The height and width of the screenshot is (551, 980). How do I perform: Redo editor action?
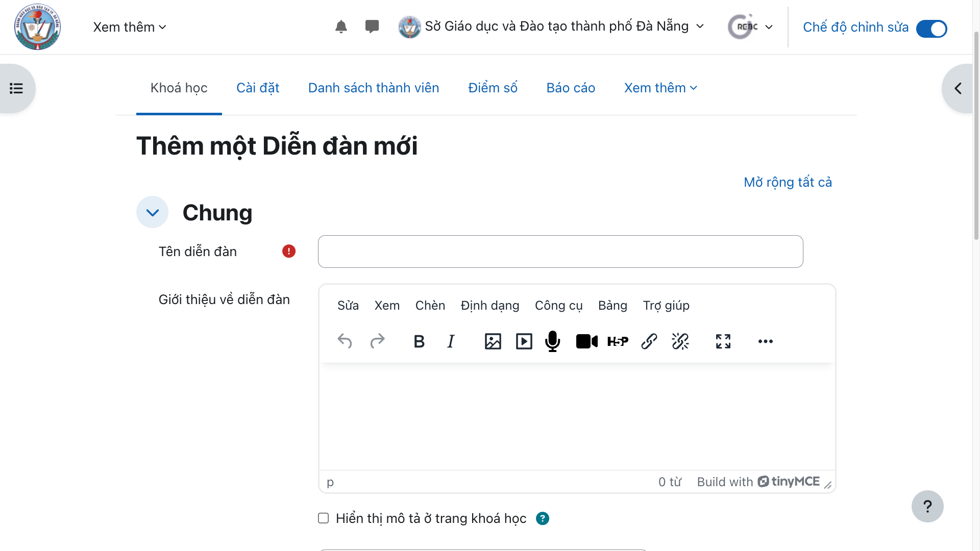tap(377, 341)
